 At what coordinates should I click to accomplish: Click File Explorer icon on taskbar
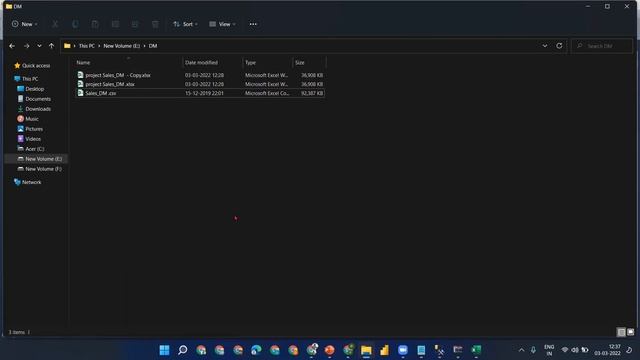pyautogui.click(x=366, y=350)
